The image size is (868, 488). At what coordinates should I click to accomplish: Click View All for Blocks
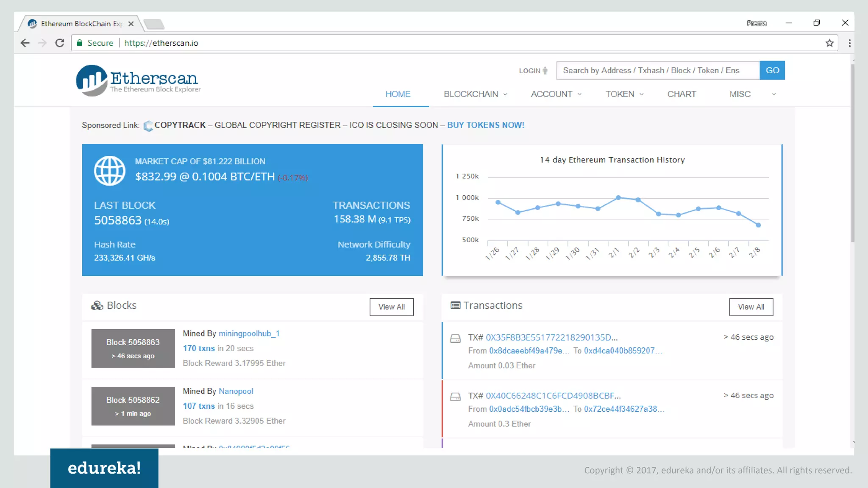click(x=391, y=307)
